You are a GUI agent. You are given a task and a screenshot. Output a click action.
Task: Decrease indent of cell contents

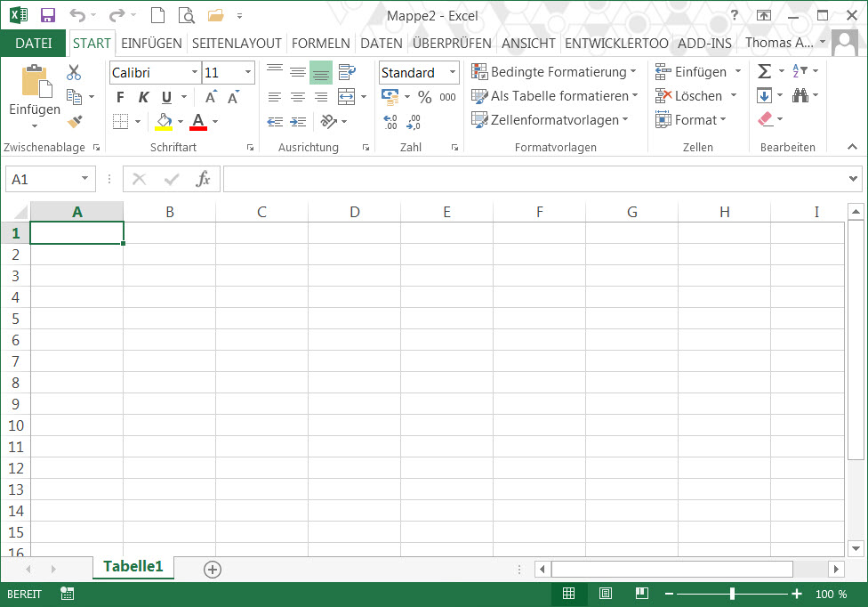click(275, 121)
